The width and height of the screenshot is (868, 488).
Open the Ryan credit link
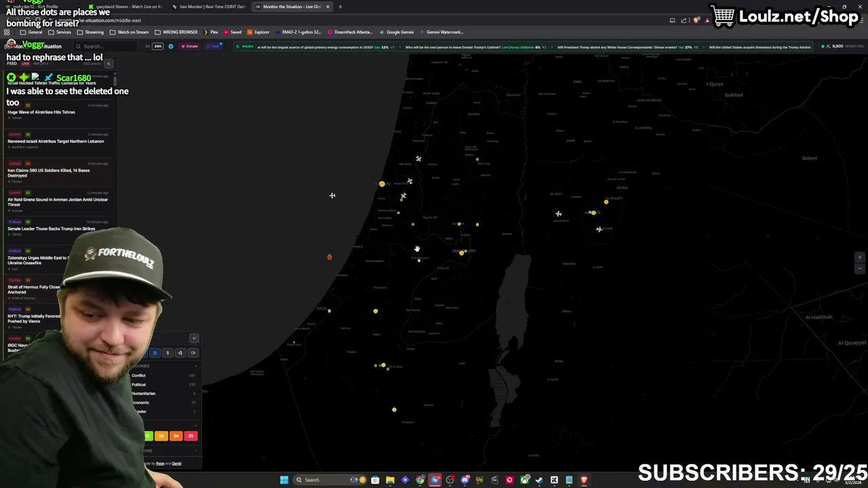[160, 464]
